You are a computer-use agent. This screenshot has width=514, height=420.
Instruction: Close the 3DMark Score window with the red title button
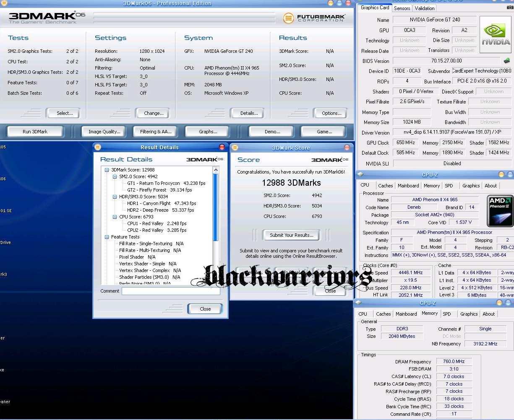coord(347,148)
